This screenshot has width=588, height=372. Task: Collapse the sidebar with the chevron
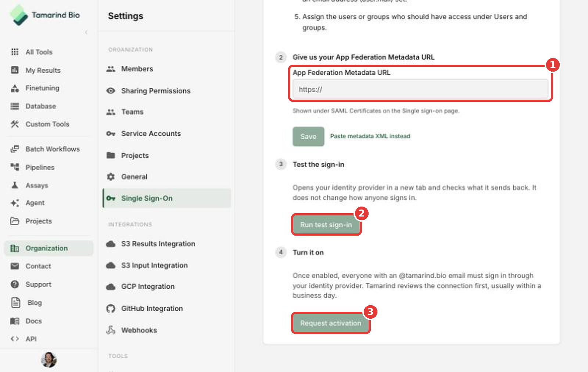(86, 32)
